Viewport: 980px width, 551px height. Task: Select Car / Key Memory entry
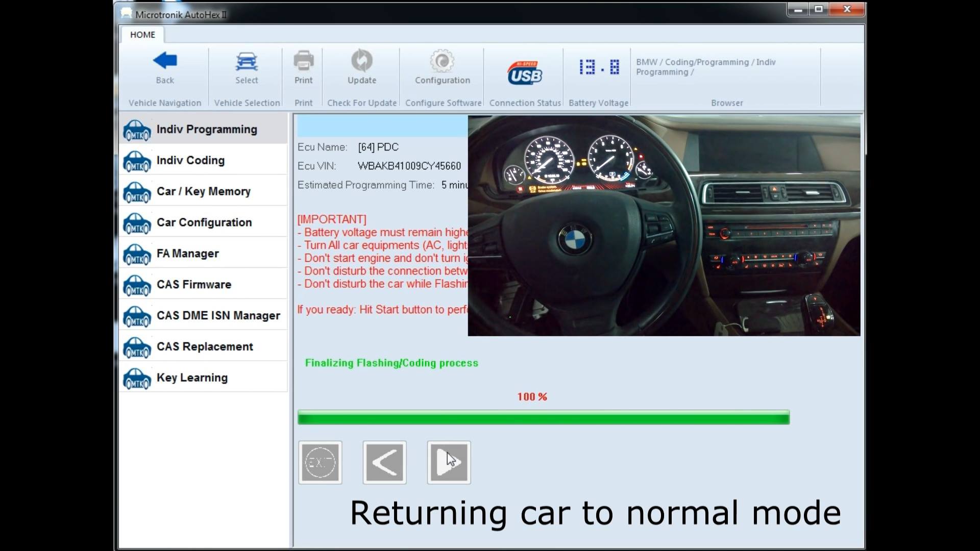click(x=203, y=191)
